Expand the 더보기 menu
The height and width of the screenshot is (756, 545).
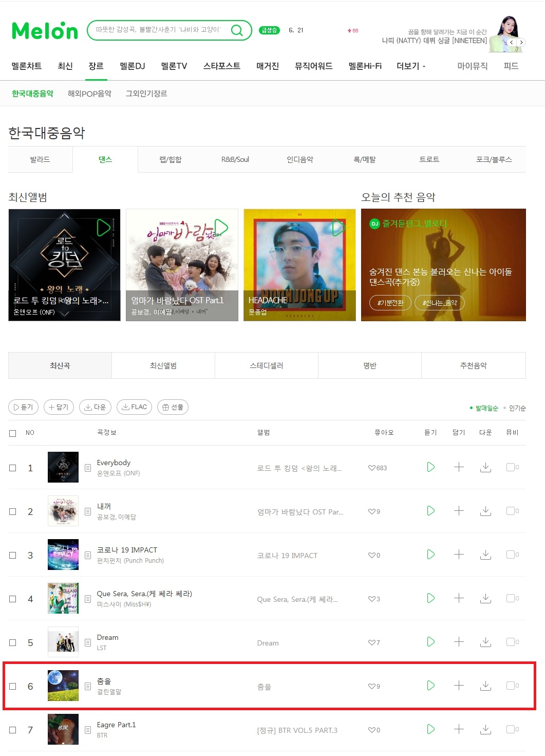pos(411,66)
